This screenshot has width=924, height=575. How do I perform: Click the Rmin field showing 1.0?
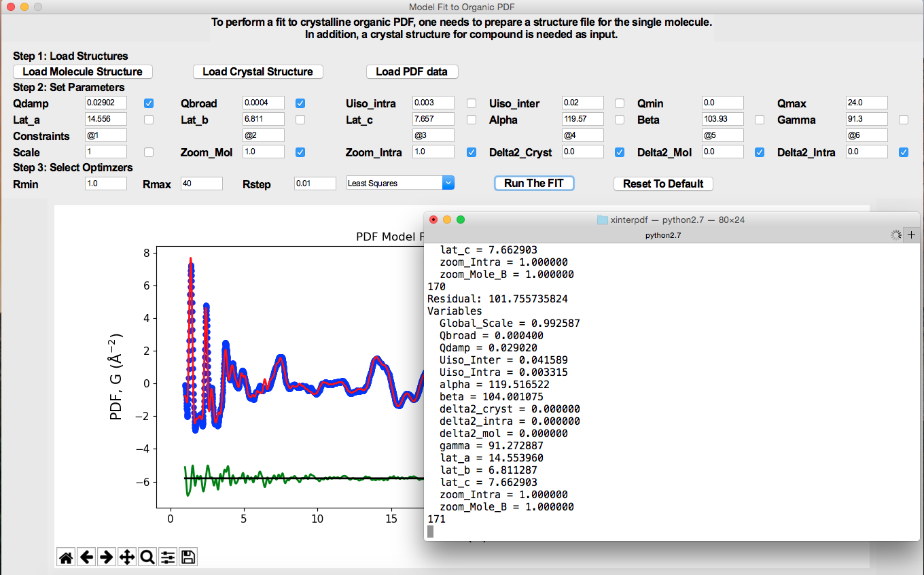tap(106, 184)
